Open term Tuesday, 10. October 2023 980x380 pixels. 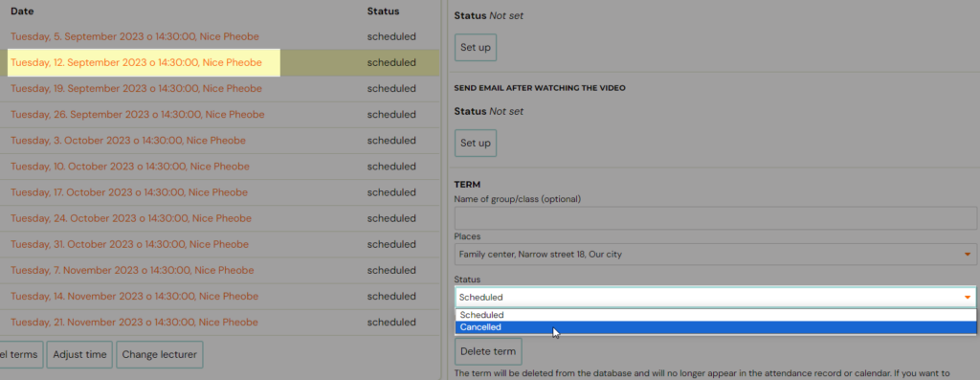coord(130,167)
